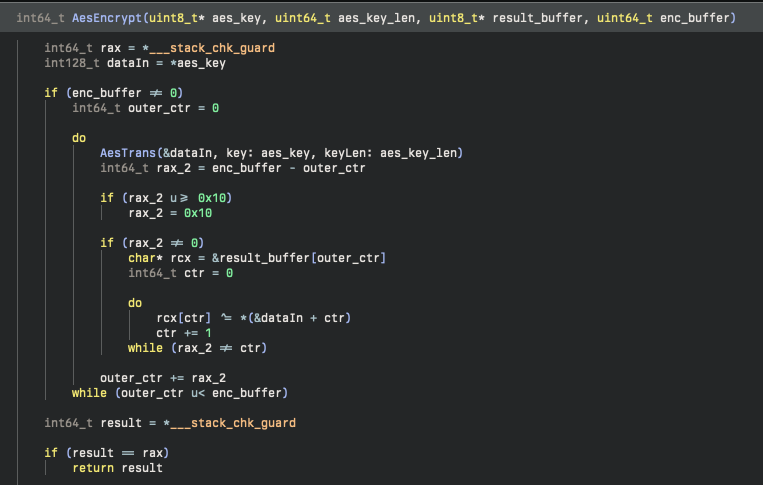Click the 'int64_t ctr = 0' declaration

click(x=181, y=273)
